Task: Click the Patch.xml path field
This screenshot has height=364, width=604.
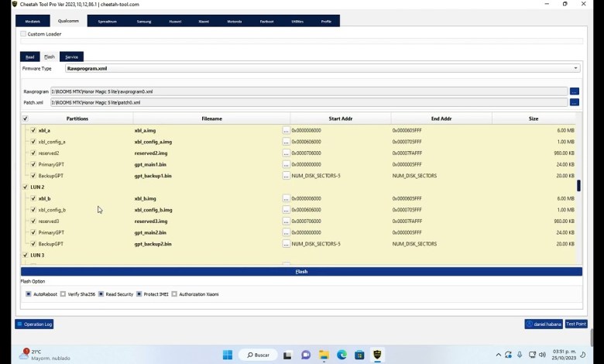Action: point(309,102)
